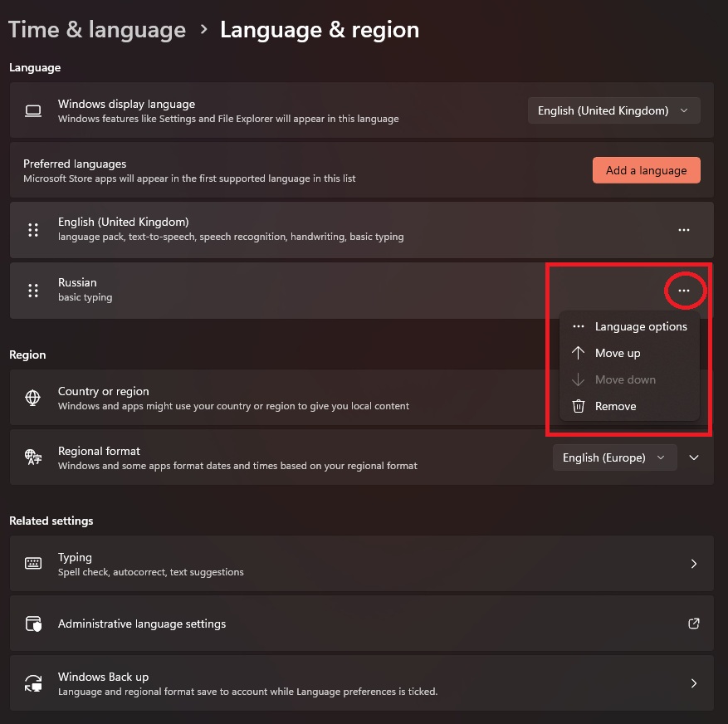Click the Typing keyboard icon
The width and height of the screenshot is (728, 724).
[x=33, y=564]
